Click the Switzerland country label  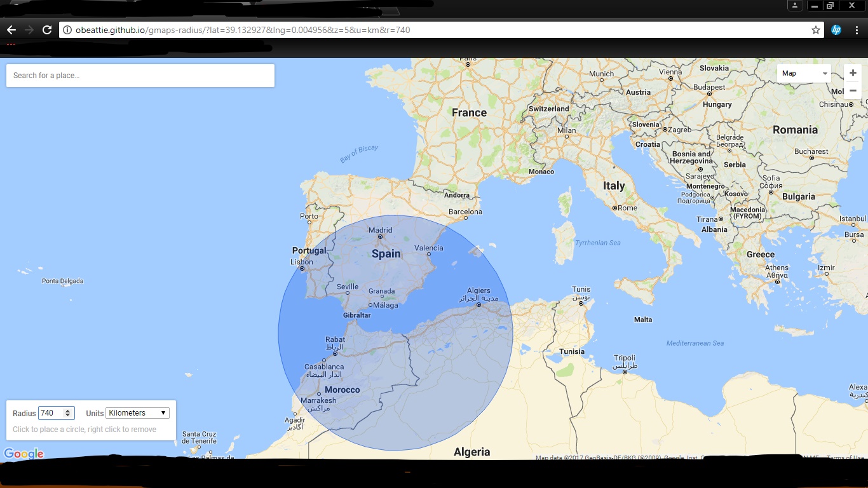(x=549, y=109)
